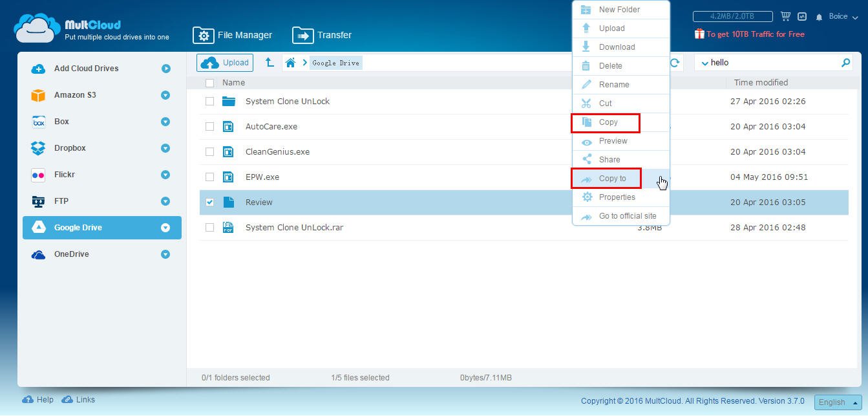The height and width of the screenshot is (416, 868).
Task: Choose Go to official site menu entry
Action: point(620,216)
